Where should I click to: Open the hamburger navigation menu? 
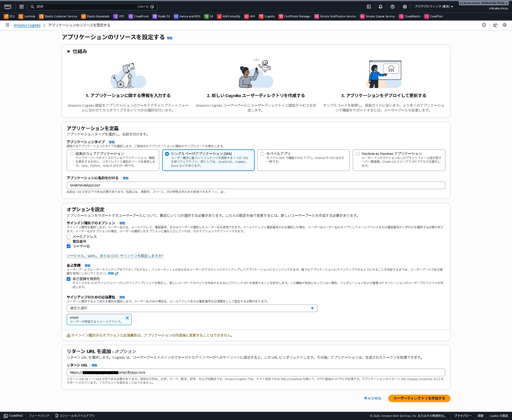coord(7,25)
